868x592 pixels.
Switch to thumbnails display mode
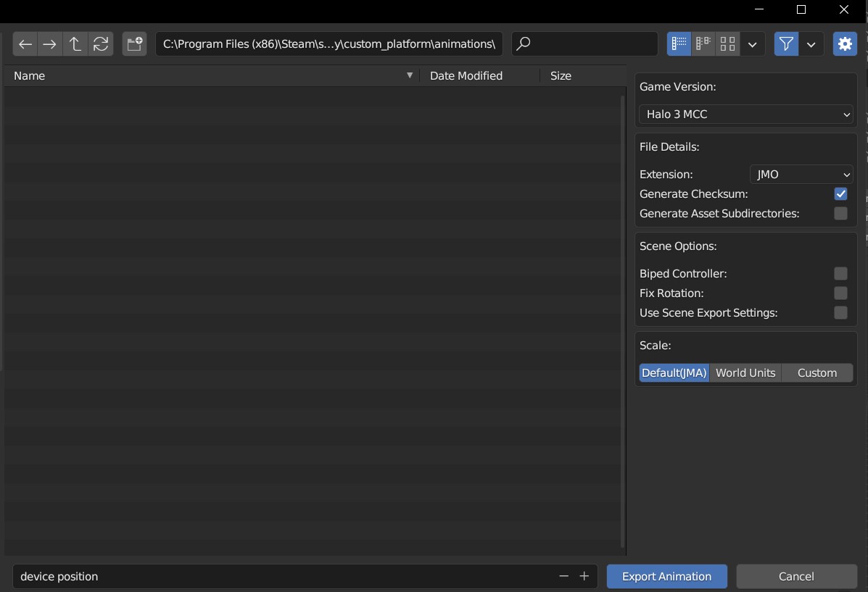coord(727,43)
